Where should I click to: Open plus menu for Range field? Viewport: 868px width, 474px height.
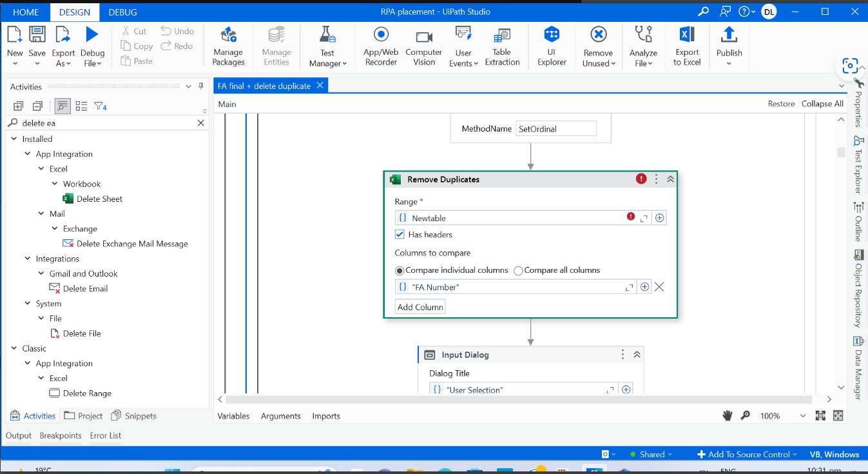tap(659, 218)
